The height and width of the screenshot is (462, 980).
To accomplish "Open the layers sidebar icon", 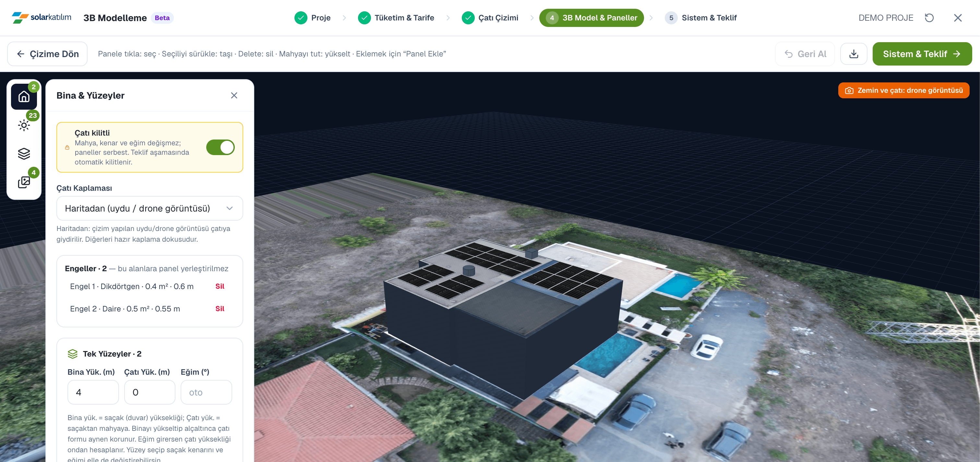I will click(24, 153).
